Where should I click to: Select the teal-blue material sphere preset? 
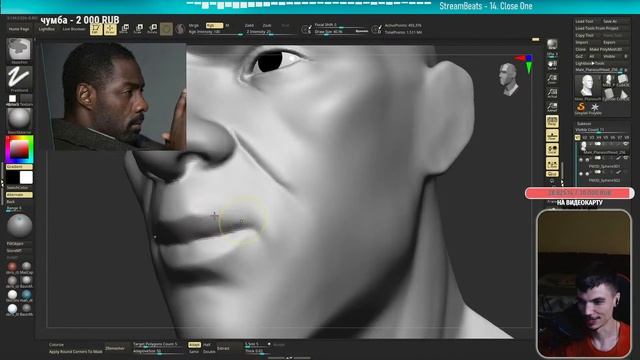(x=27, y=294)
